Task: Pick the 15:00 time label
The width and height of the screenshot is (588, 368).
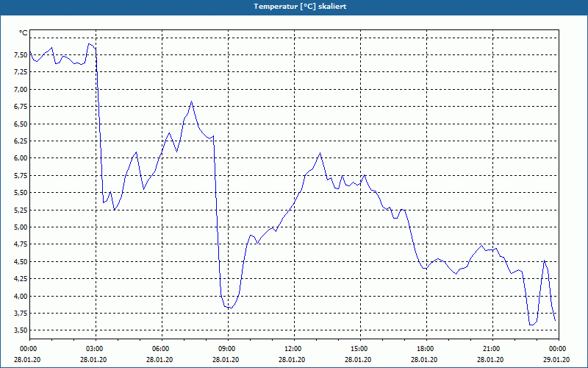Action: point(358,349)
